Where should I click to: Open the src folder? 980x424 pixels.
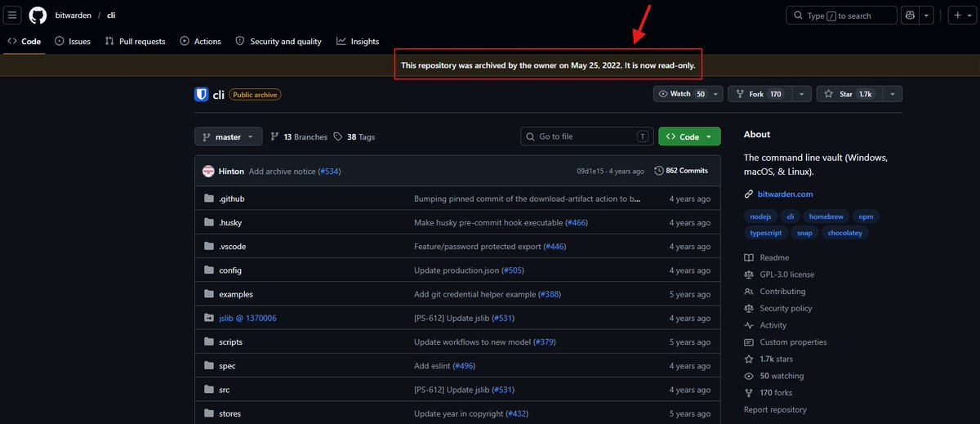[225, 390]
